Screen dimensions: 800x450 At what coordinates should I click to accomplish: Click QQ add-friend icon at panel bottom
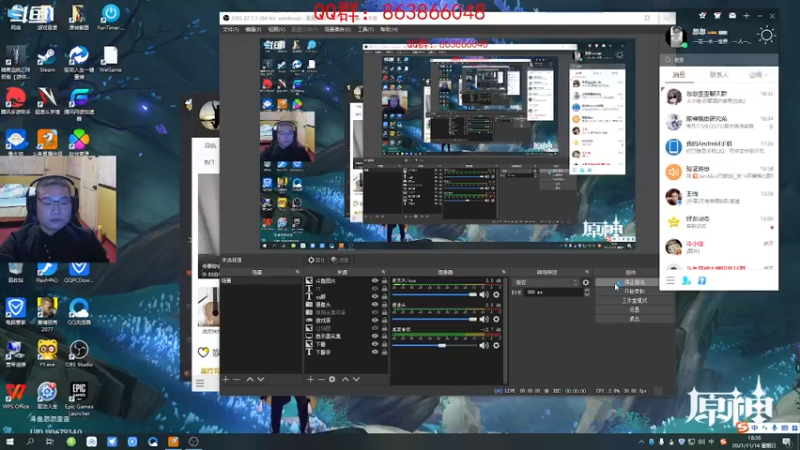pos(686,281)
